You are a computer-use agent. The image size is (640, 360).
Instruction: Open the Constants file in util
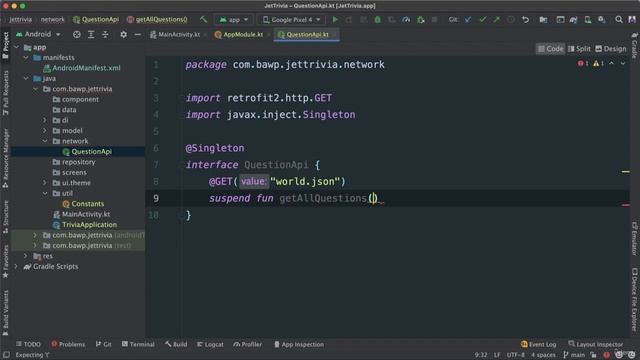click(x=83, y=204)
